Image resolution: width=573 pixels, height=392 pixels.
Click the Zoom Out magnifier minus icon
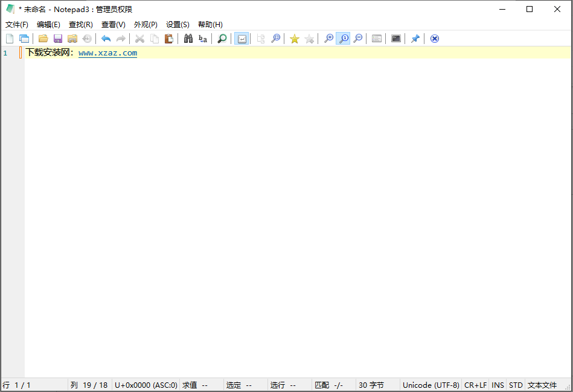click(358, 39)
